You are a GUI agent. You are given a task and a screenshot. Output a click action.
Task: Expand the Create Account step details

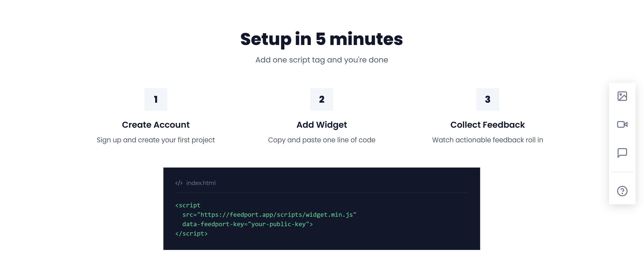coord(156,125)
